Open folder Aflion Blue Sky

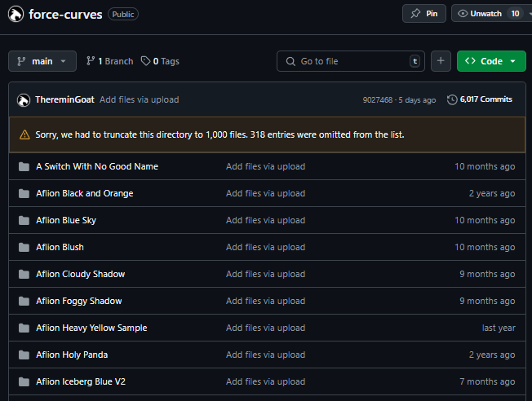[x=66, y=220]
